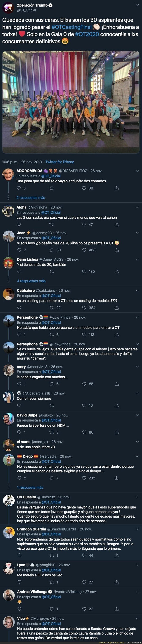142x644 pixels.
Task: Like Persephone's modelo reply with 113 likes
Action: 84,334
